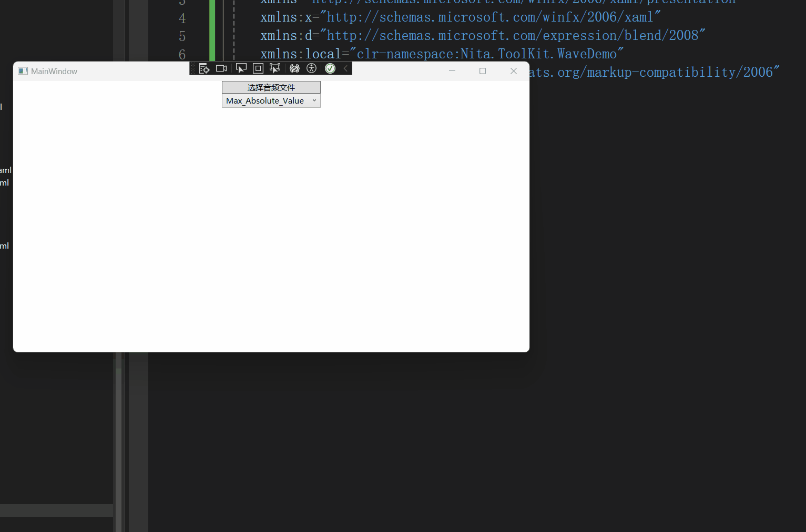Viewport: 806px width, 532px height.
Task: Click the xmlns:local namespace line in editor
Action: 441,53
